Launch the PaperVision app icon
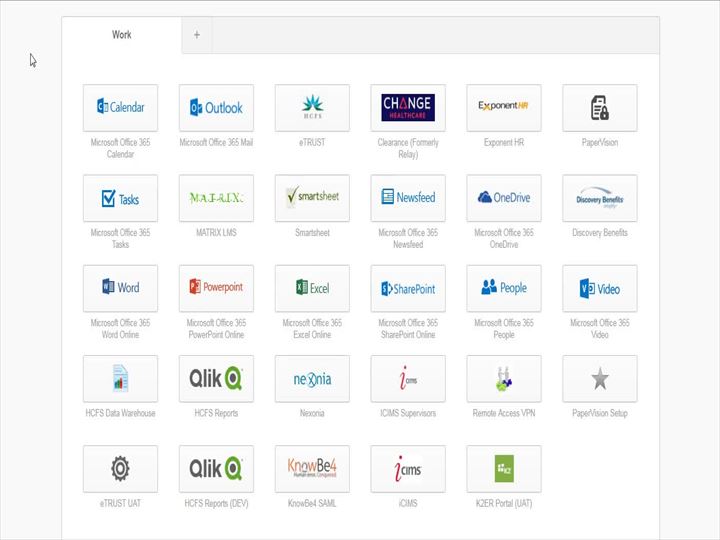Screen dimensions: 720x540 600,107
